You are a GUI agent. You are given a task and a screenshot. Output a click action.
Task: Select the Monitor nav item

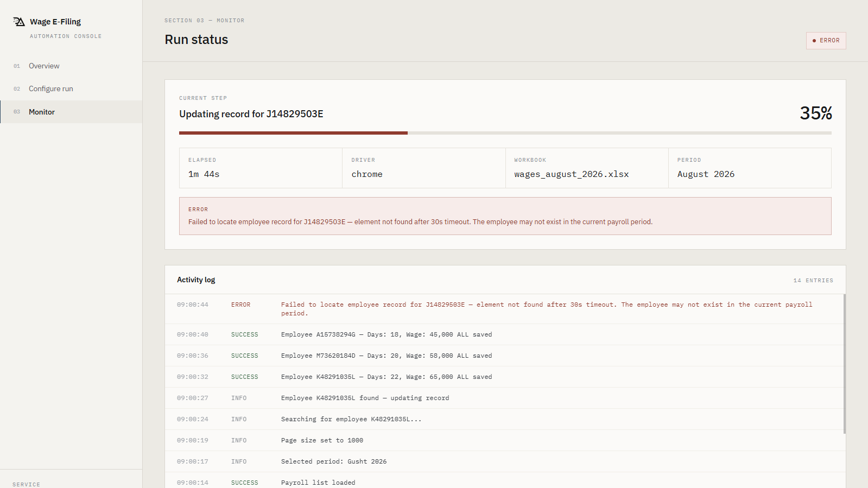tap(71, 112)
